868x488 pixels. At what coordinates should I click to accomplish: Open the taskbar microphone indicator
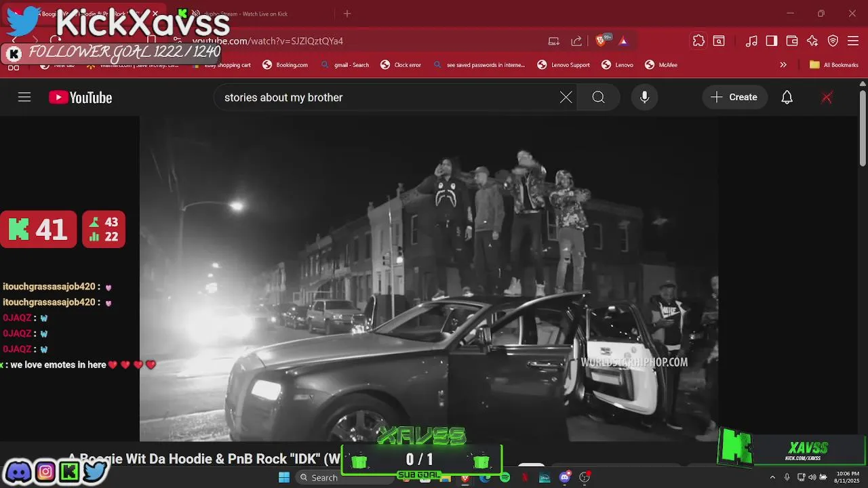tap(787, 477)
